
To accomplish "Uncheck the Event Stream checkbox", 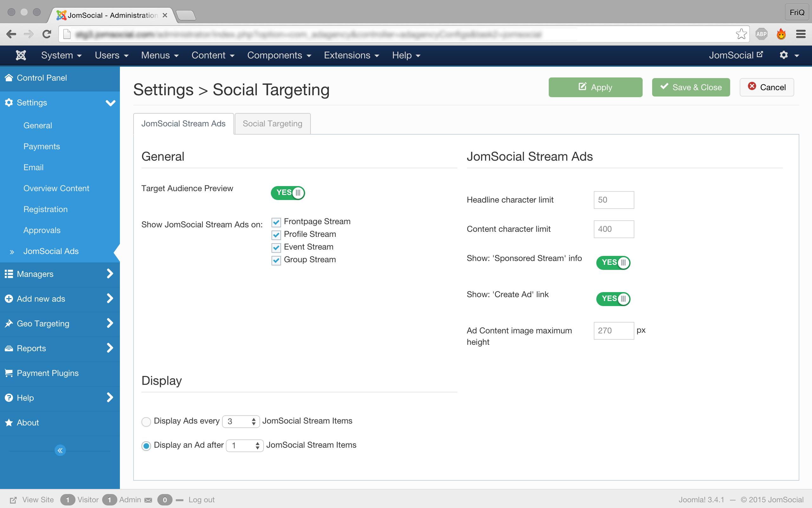I will point(276,247).
